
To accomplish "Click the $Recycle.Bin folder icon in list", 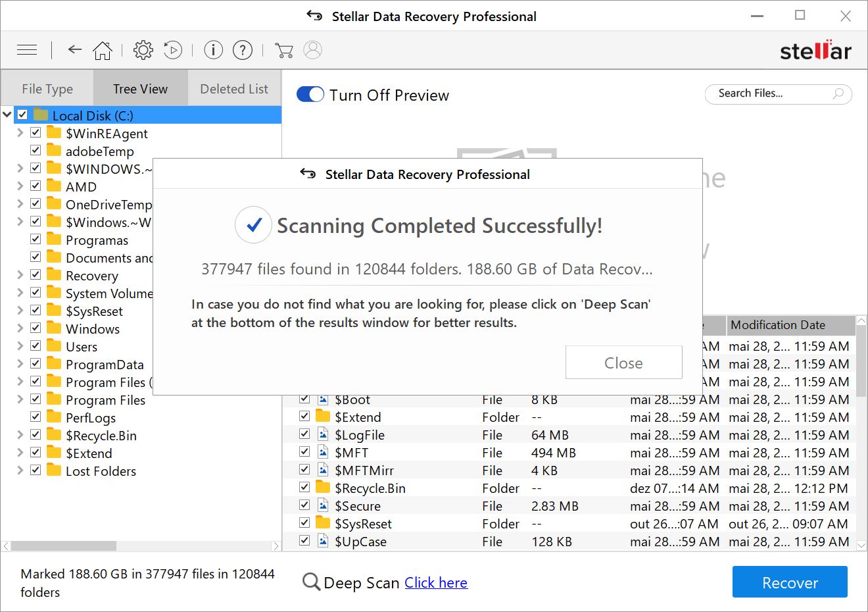I will click(323, 488).
